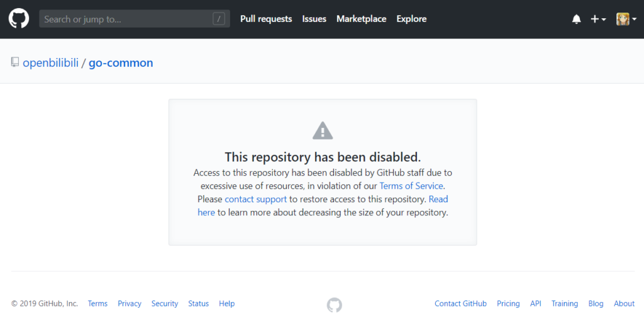
Task: Click the contact support link
Action: [x=255, y=199]
